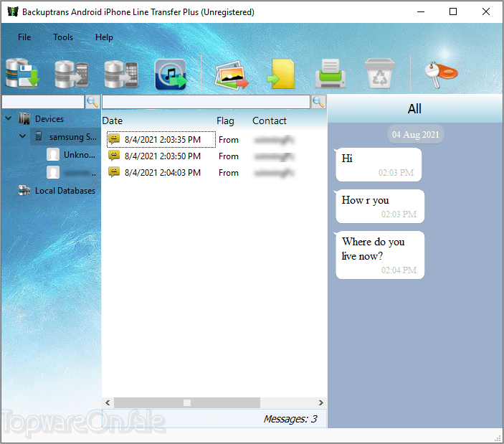504x444 pixels.
Task: Click From flag in 2:04:03 PM row
Action: pyautogui.click(x=229, y=173)
